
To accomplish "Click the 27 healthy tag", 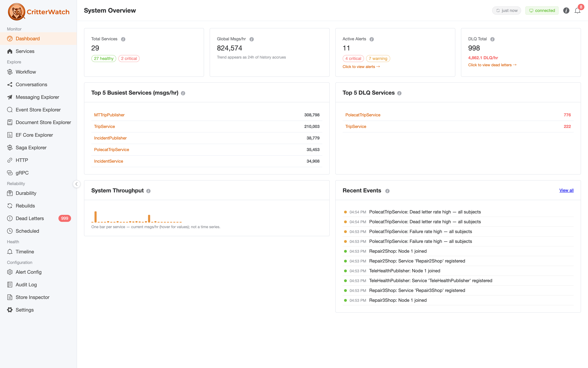I will (104, 58).
